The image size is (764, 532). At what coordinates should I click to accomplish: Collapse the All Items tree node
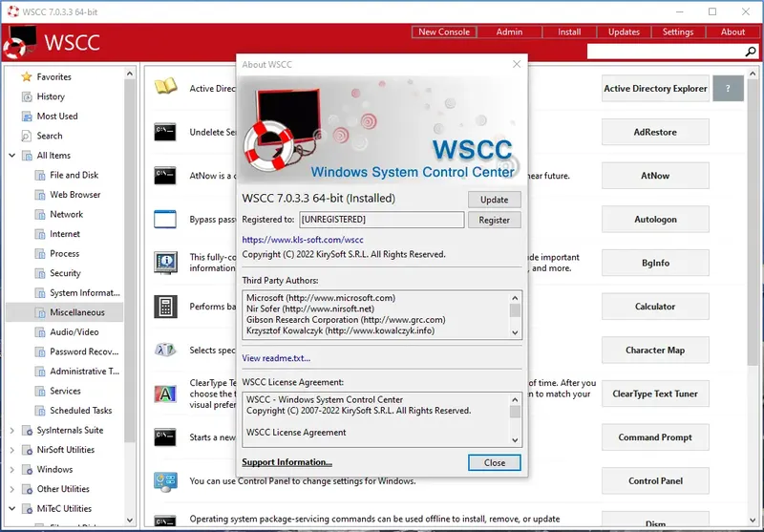point(12,156)
